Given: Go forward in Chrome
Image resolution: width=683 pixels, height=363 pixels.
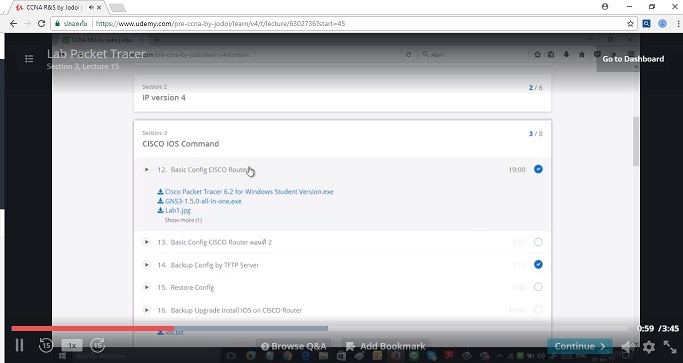Looking at the screenshot, I should [27, 24].
